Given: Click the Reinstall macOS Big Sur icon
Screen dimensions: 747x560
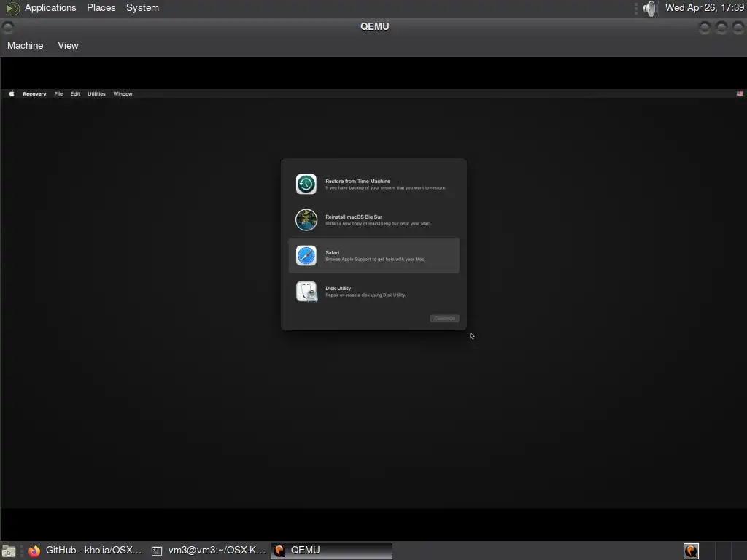Looking at the screenshot, I should pos(306,220).
